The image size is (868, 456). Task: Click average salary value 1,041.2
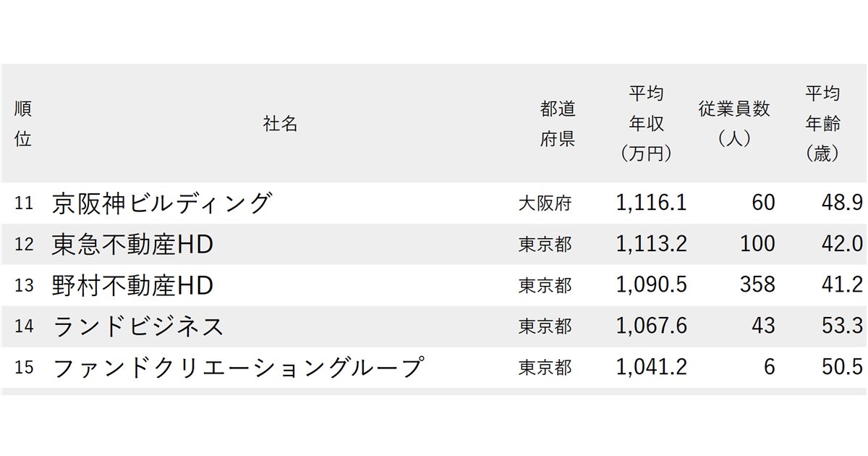[652, 367]
